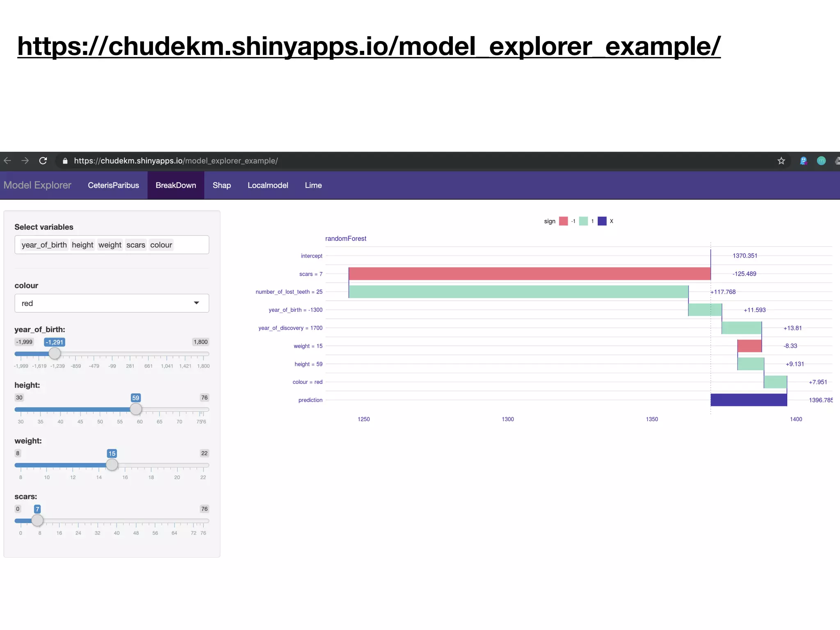Select the weight variable tag

click(110, 245)
